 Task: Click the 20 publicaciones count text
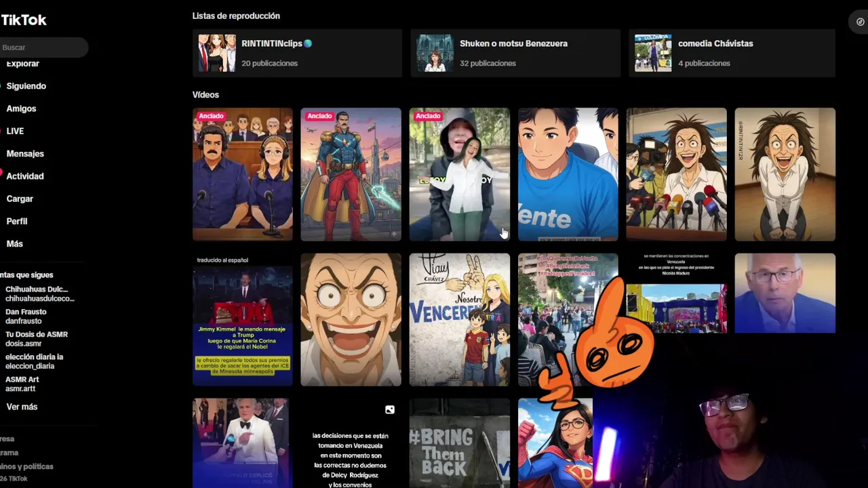(x=269, y=63)
